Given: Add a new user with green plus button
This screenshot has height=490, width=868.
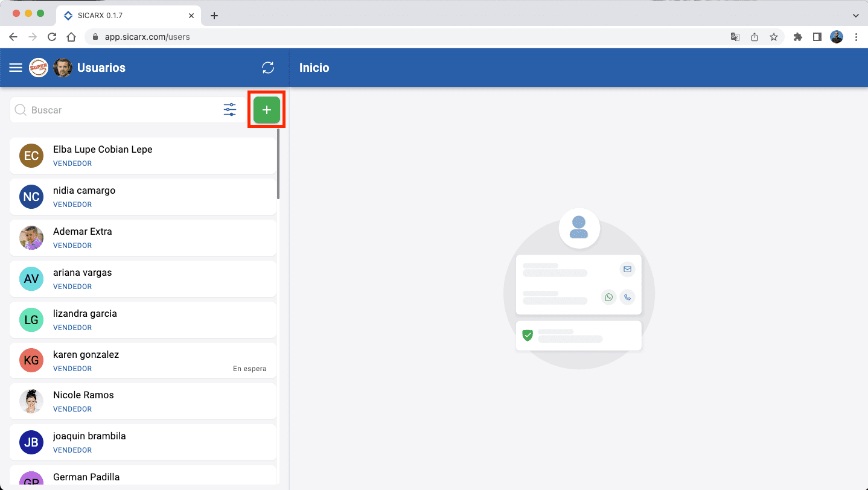Looking at the screenshot, I should [266, 110].
